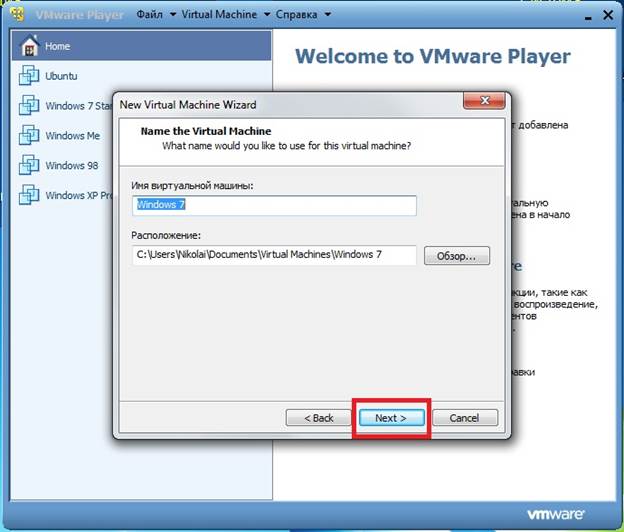Image resolution: width=624 pixels, height=532 pixels.
Task: Select the Windows 7 Starter VM icon
Action: [29, 105]
